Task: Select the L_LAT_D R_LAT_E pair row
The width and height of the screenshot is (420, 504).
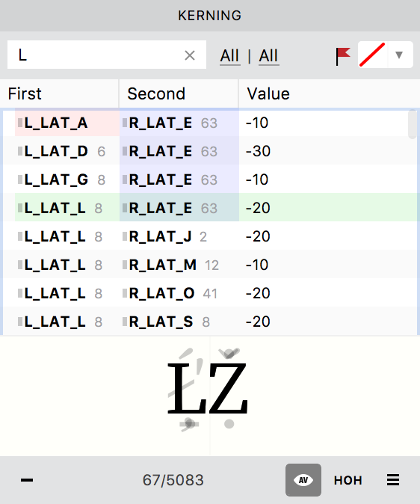Action: click(x=210, y=151)
